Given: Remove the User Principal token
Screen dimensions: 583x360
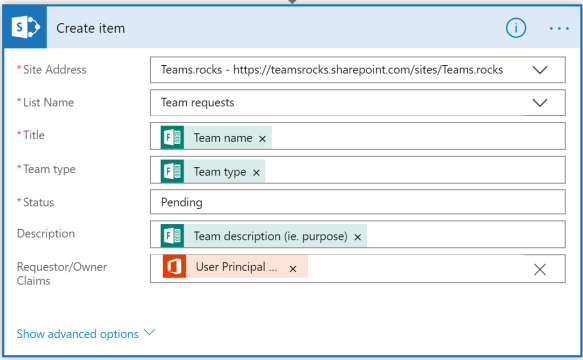Looking at the screenshot, I should click(x=293, y=269).
